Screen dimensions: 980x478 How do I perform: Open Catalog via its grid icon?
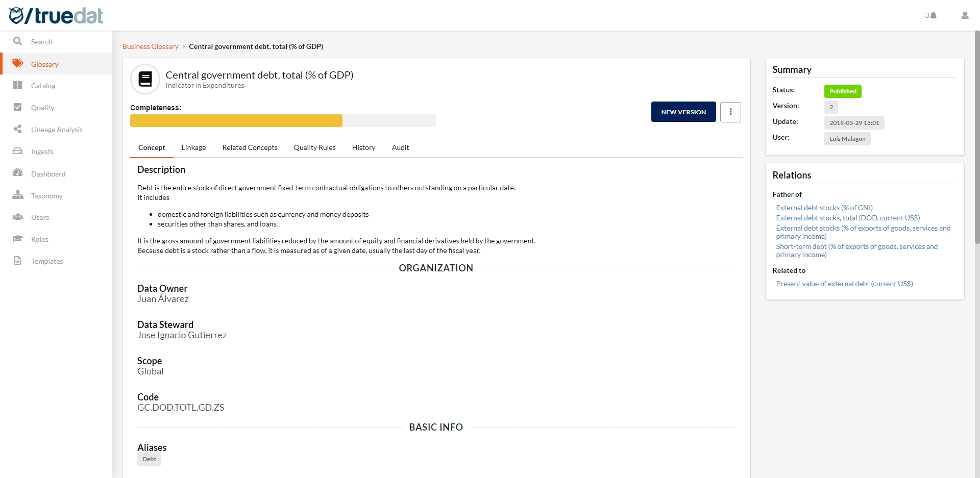pyautogui.click(x=18, y=85)
